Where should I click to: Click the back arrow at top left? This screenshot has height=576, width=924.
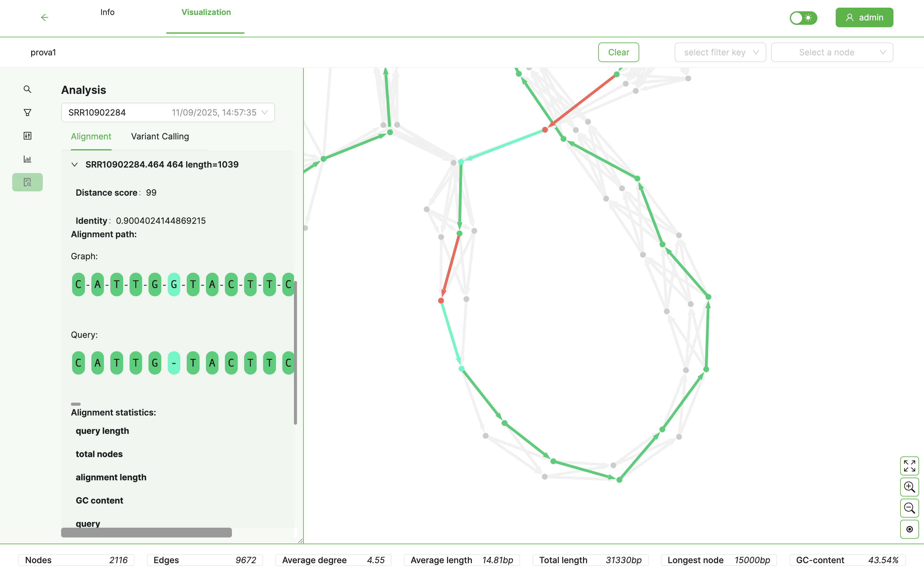(x=45, y=17)
